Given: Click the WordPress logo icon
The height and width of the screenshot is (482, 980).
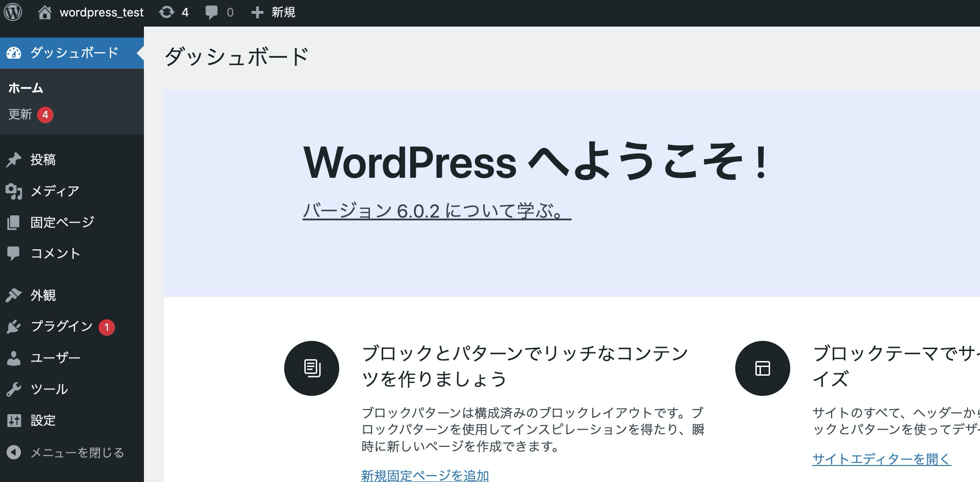Looking at the screenshot, I should coord(13,12).
